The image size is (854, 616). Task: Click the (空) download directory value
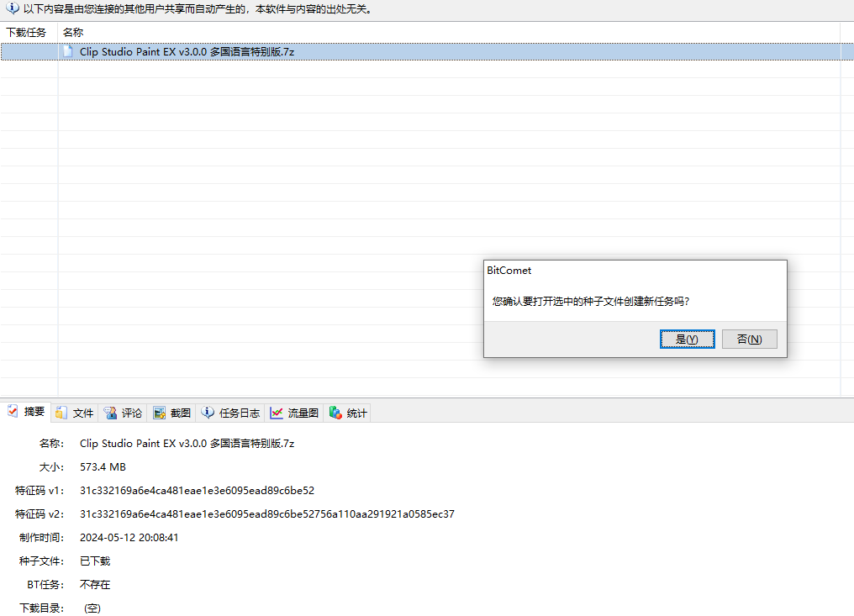(92, 608)
